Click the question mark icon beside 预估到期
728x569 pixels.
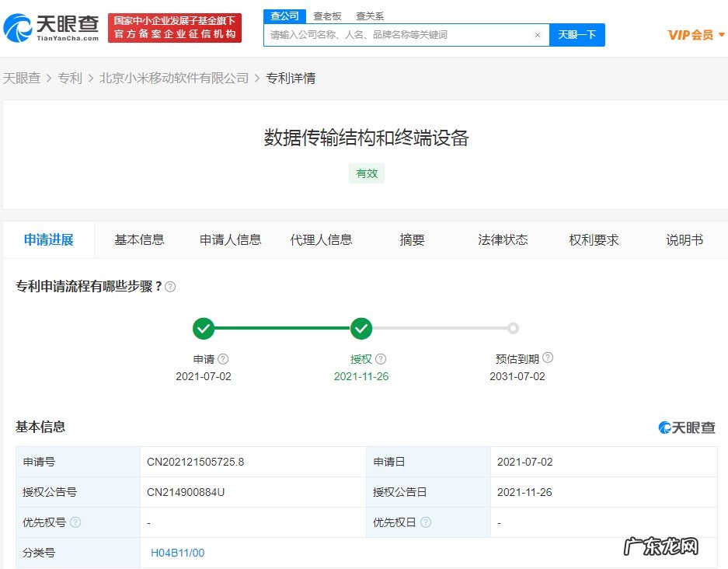(548, 357)
